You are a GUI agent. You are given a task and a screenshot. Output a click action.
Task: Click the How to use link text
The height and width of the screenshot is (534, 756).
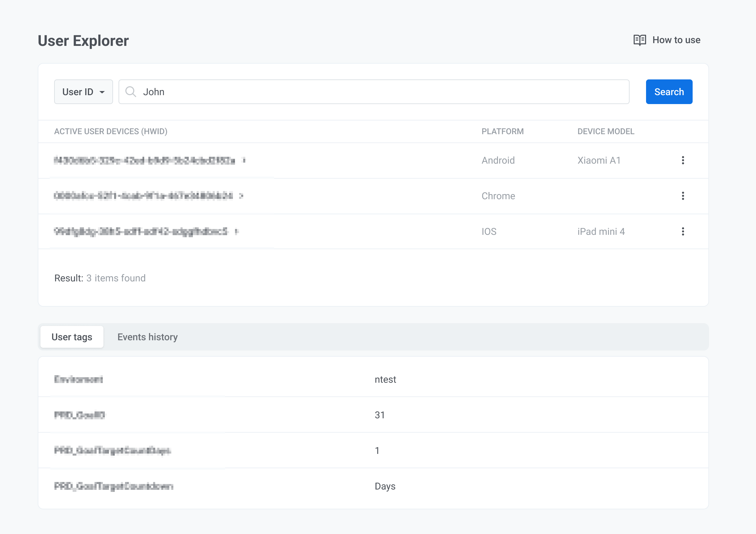[x=676, y=40]
